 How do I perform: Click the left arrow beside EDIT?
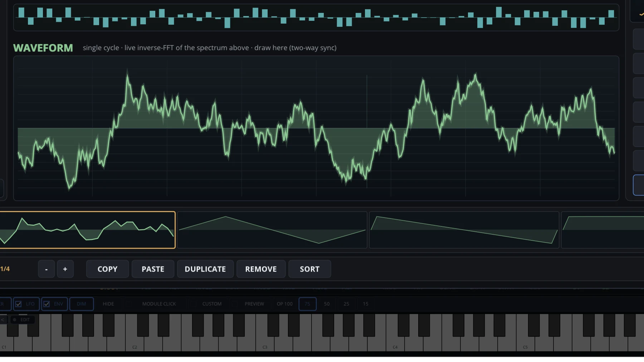pos(3,320)
